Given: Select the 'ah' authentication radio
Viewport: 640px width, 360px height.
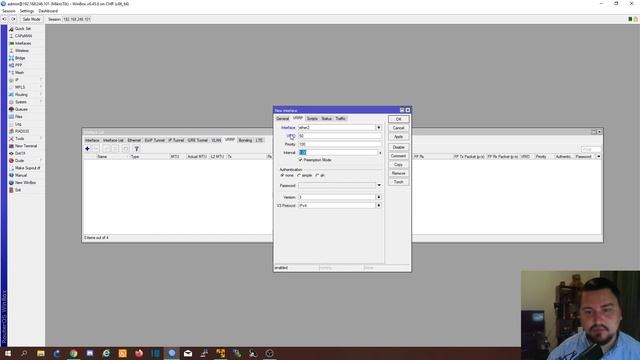Looking at the screenshot, I should point(318,176).
